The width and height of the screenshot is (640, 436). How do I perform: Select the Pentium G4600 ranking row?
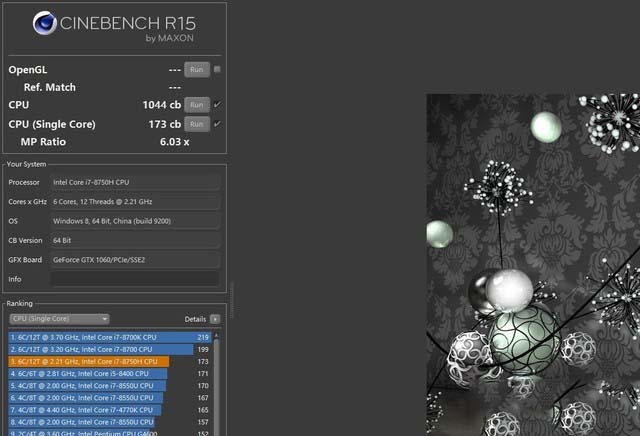110,432
